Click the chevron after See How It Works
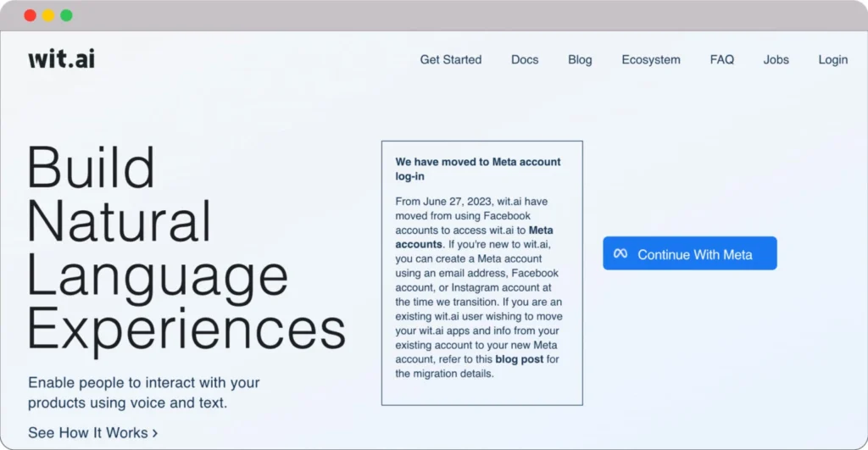 click(154, 434)
